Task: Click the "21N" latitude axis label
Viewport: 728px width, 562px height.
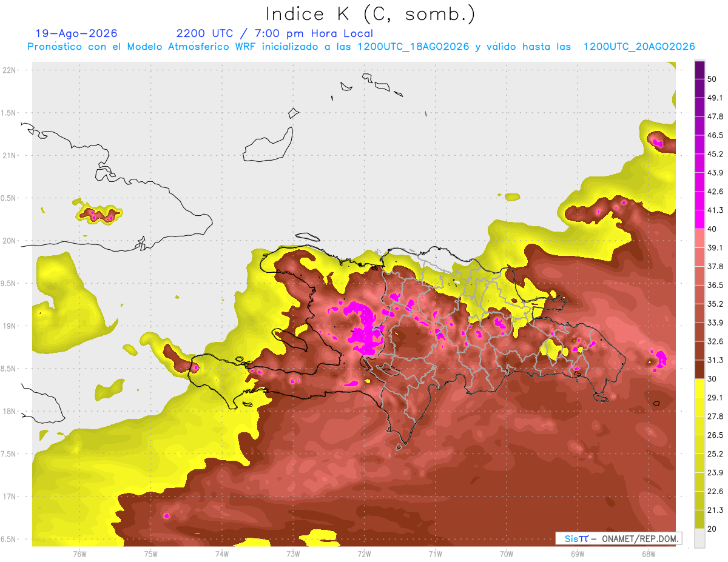Action: click(x=10, y=155)
